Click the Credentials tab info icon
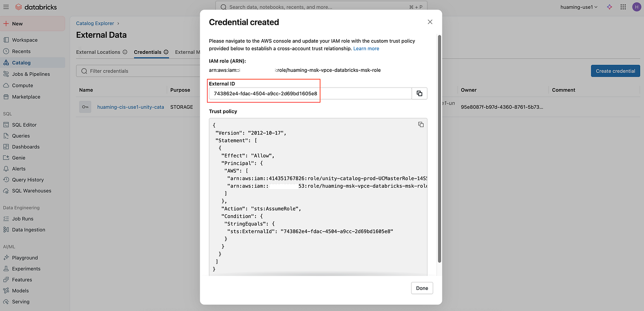 pos(166,52)
